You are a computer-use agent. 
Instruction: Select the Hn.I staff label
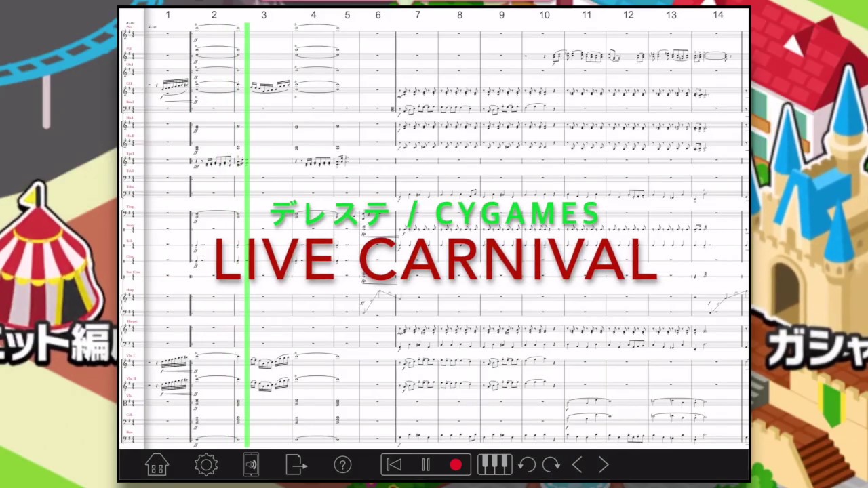click(x=130, y=118)
